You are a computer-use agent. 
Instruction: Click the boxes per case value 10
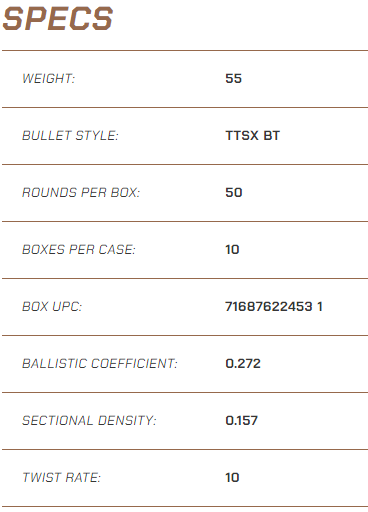(232, 250)
